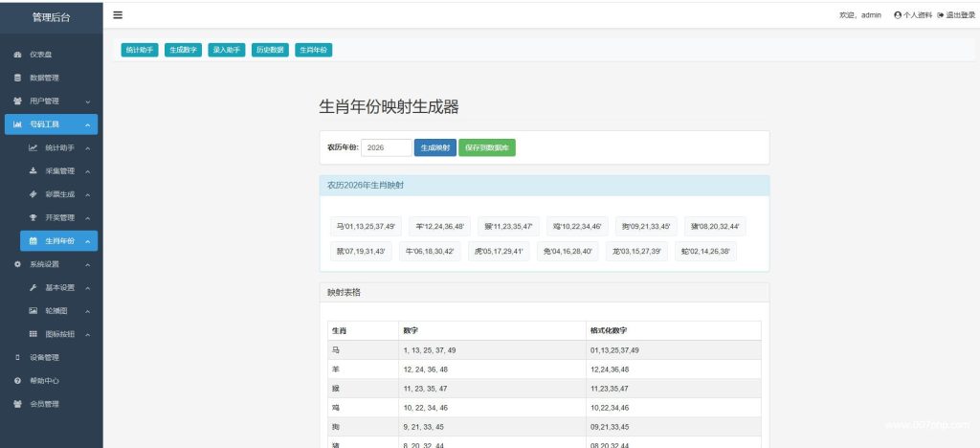Viewport: 980px width, 448px height.
Task: Click the 设备管理 device icon
Action: pos(17,357)
